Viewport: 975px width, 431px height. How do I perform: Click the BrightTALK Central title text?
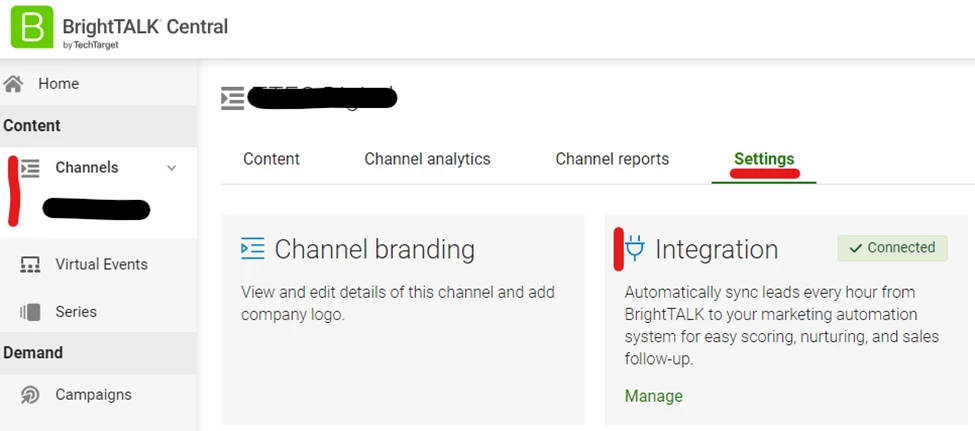pyautogui.click(x=145, y=27)
